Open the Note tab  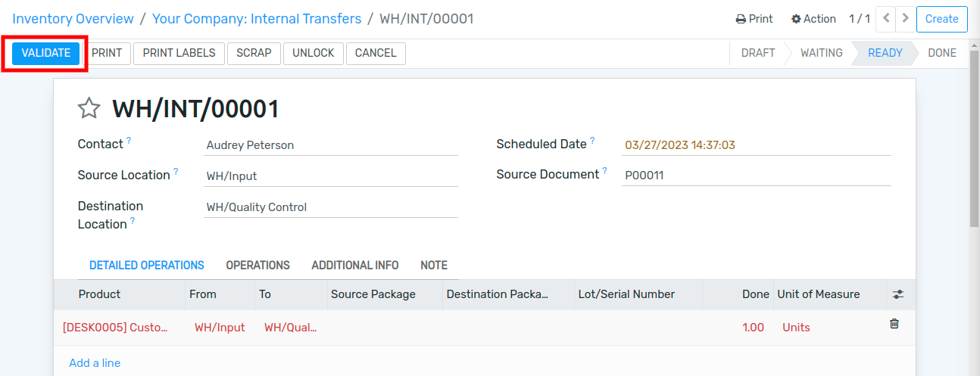(434, 266)
